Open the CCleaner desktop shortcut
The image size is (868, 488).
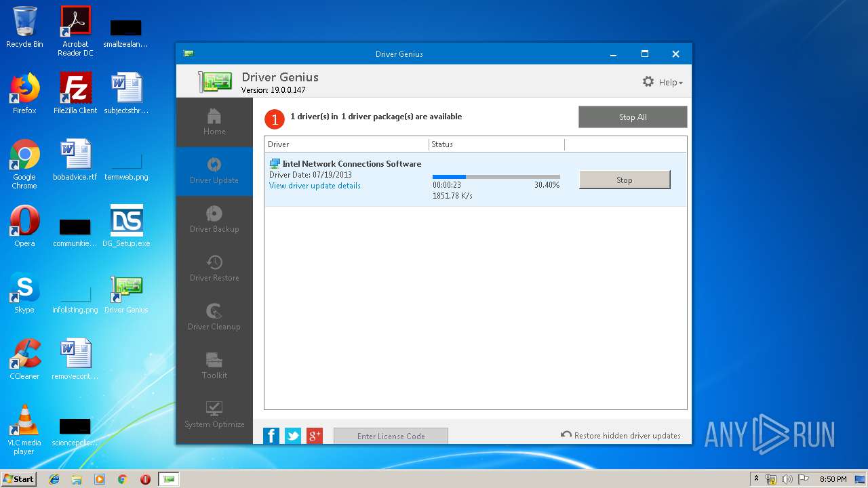[x=24, y=360]
